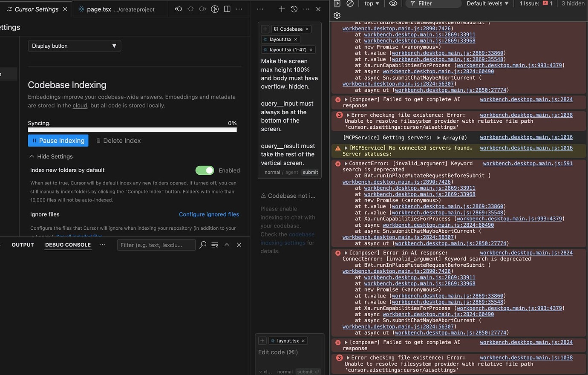The width and height of the screenshot is (588, 375).
Task: Disable Index new folders by default
Action: [x=205, y=170]
